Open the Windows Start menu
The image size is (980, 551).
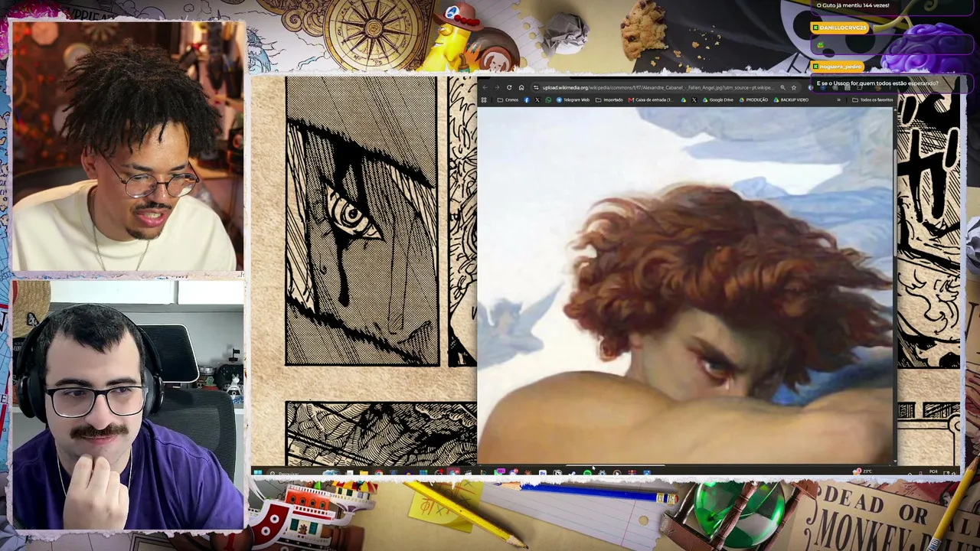[x=258, y=473]
